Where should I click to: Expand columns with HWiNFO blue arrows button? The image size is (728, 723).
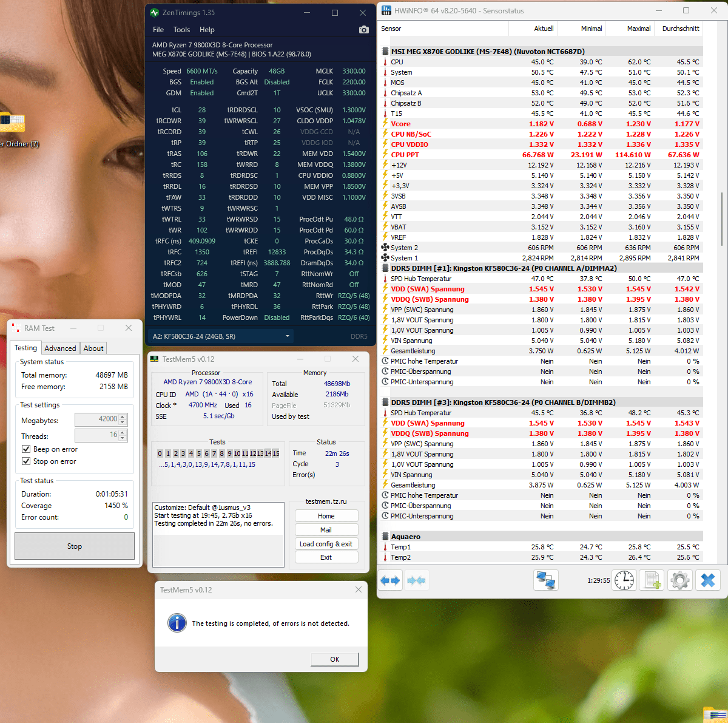coord(390,581)
